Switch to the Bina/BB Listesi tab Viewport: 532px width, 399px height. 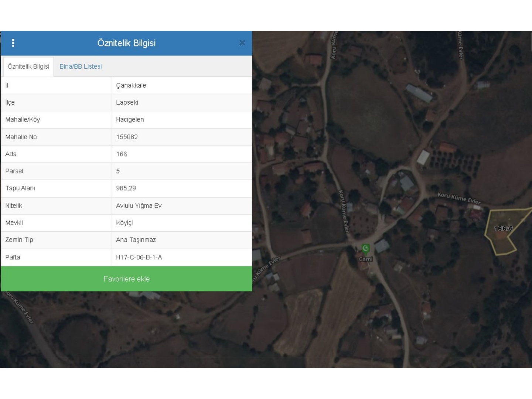click(x=81, y=66)
